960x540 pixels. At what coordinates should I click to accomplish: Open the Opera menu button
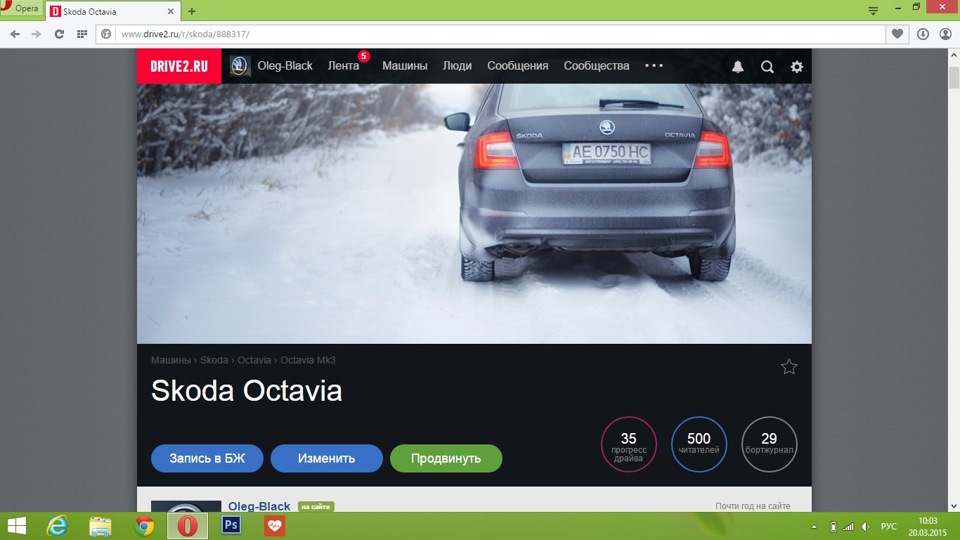click(x=21, y=9)
